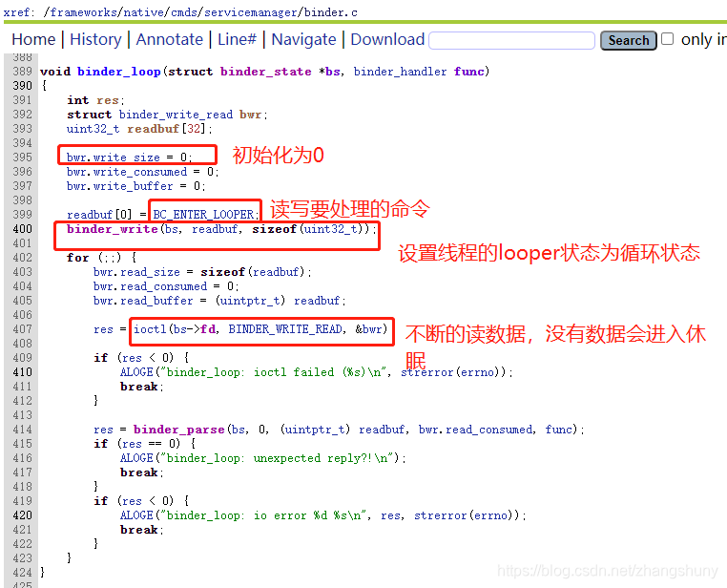Click line number 389
The image size is (727, 588).
[22, 72]
